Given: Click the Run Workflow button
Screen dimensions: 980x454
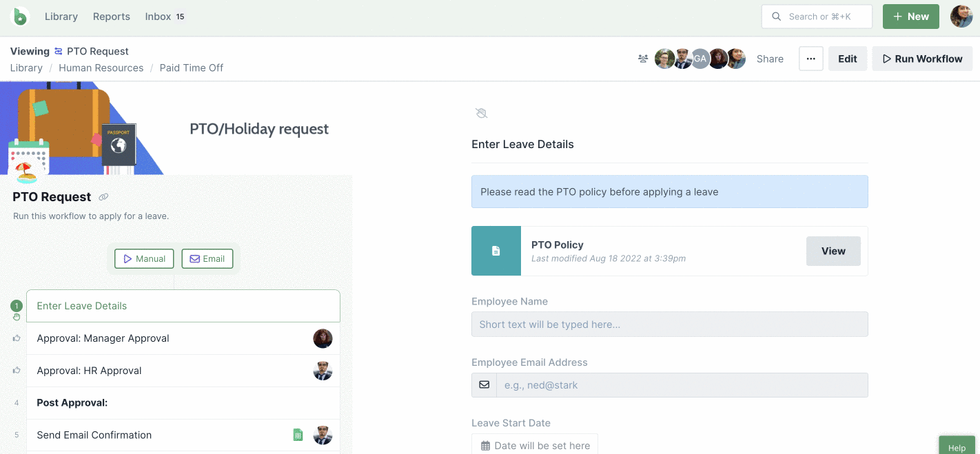Looking at the screenshot, I should (x=921, y=59).
